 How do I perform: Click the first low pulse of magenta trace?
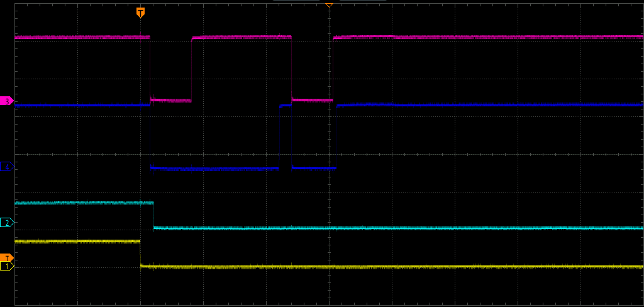click(x=171, y=100)
